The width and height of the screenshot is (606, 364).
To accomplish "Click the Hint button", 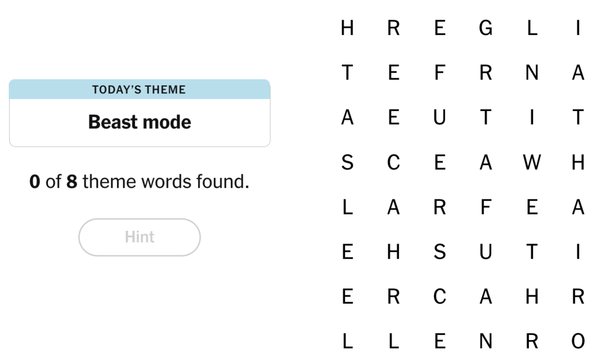I will point(139,237).
